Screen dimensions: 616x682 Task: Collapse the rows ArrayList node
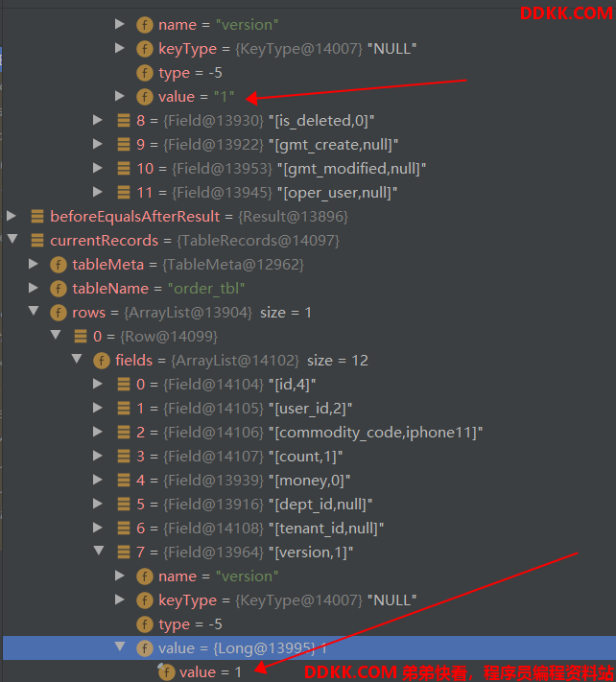[x=34, y=311]
